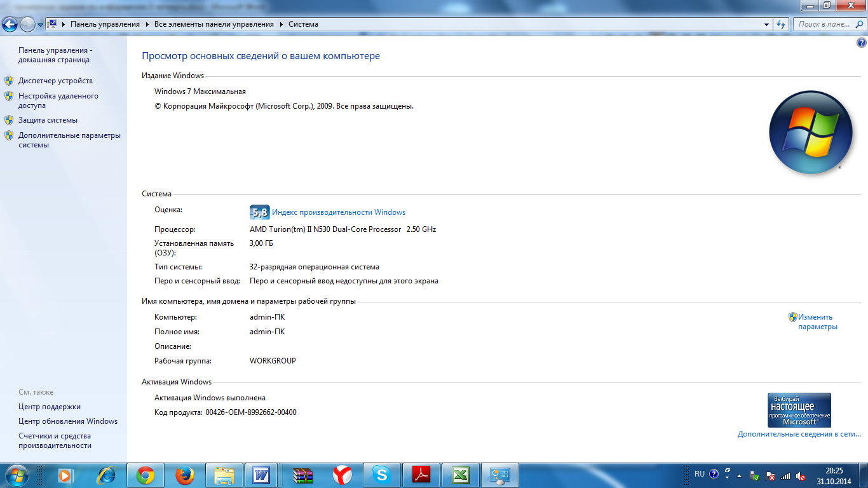
Task: Switch to Microsoft Word taskbar button
Action: pos(262,475)
